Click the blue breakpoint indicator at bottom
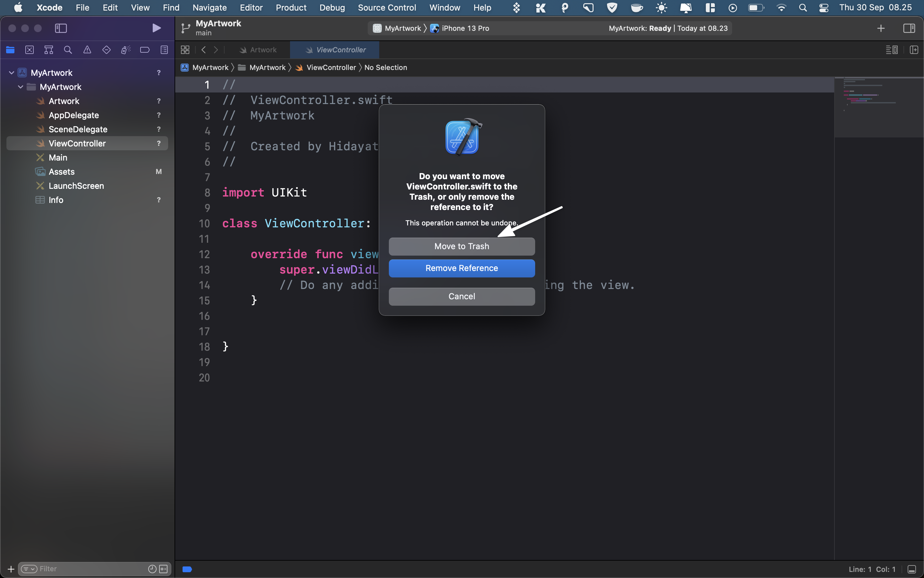The image size is (924, 578). (187, 569)
